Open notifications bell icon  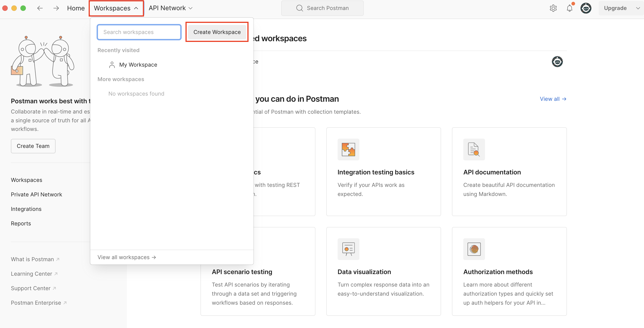pyautogui.click(x=569, y=8)
